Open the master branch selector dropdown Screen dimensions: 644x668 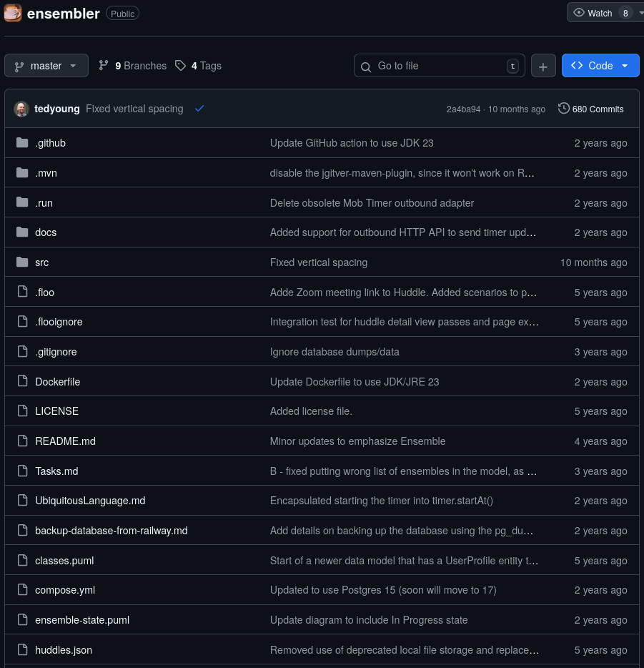(x=46, y=66)
